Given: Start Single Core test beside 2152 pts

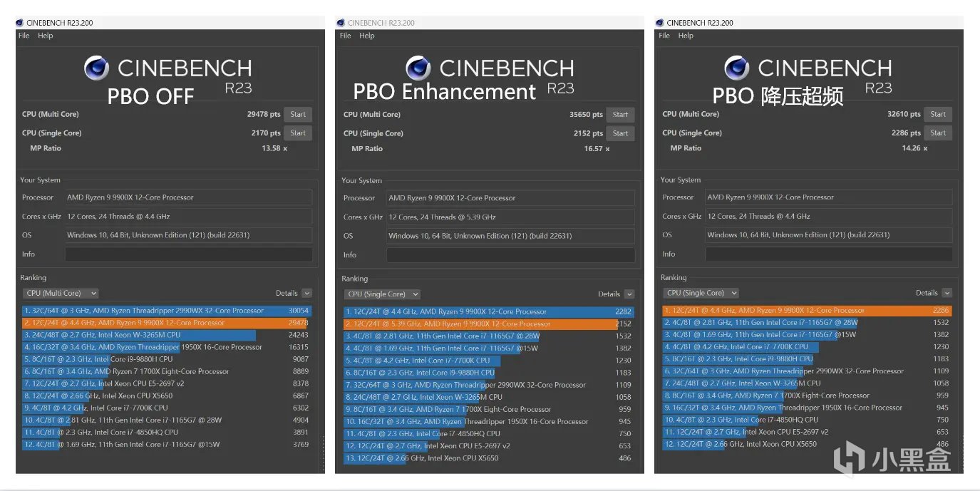Looking at the screenshot, I should [620, 133].
